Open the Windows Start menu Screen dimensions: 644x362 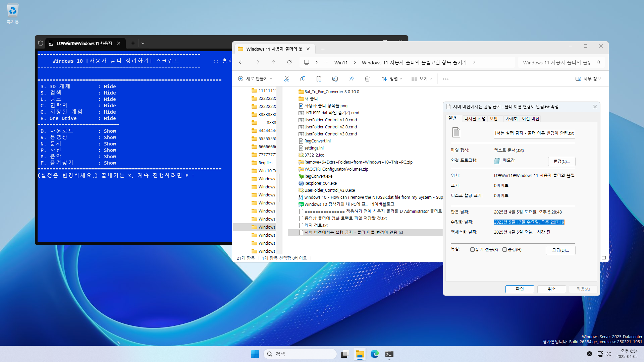tap(255, 354)
